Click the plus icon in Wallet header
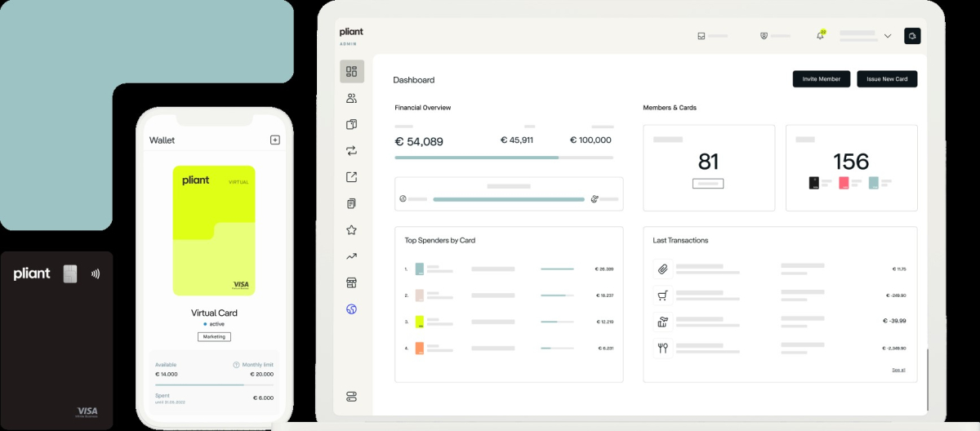 [x=275, y=140]
